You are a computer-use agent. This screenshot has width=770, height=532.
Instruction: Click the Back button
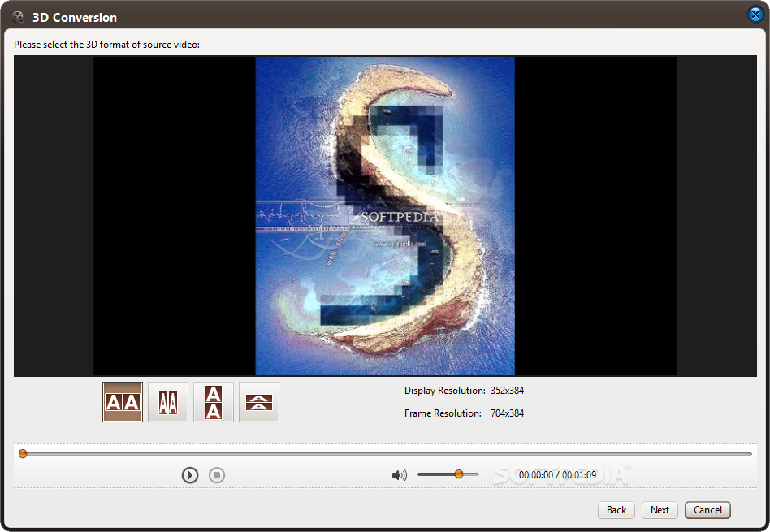616,510
